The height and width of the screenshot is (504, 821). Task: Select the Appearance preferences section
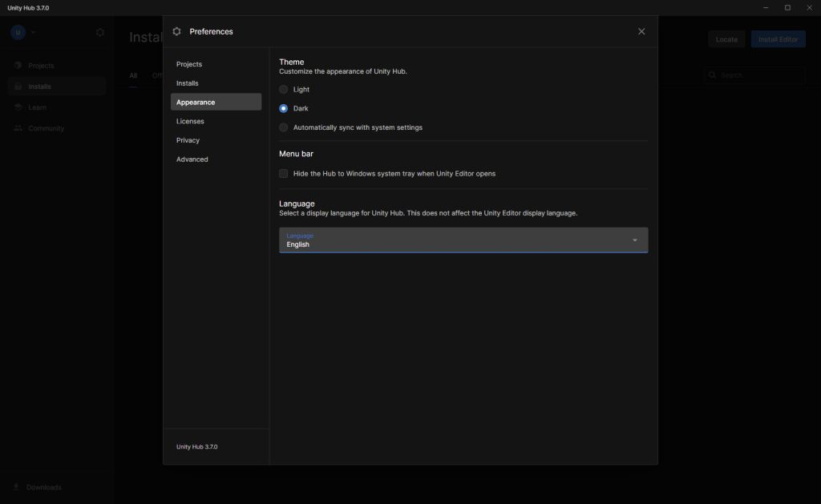point(216,102)
